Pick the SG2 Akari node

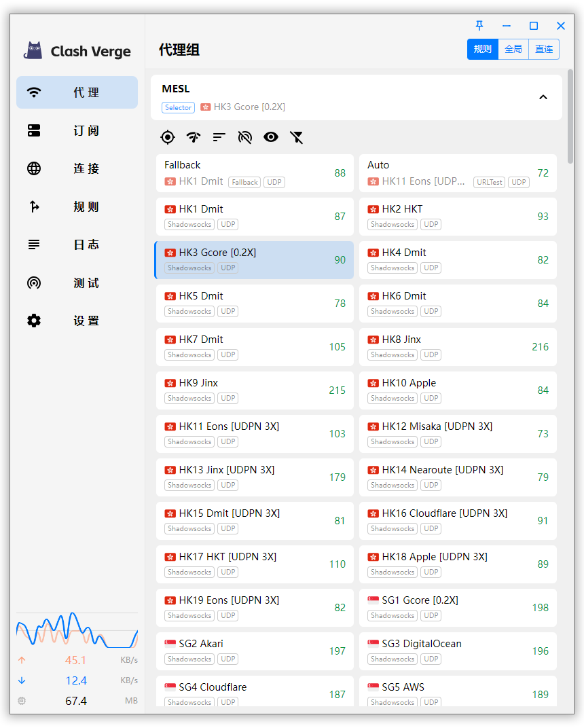coord(255,651)
